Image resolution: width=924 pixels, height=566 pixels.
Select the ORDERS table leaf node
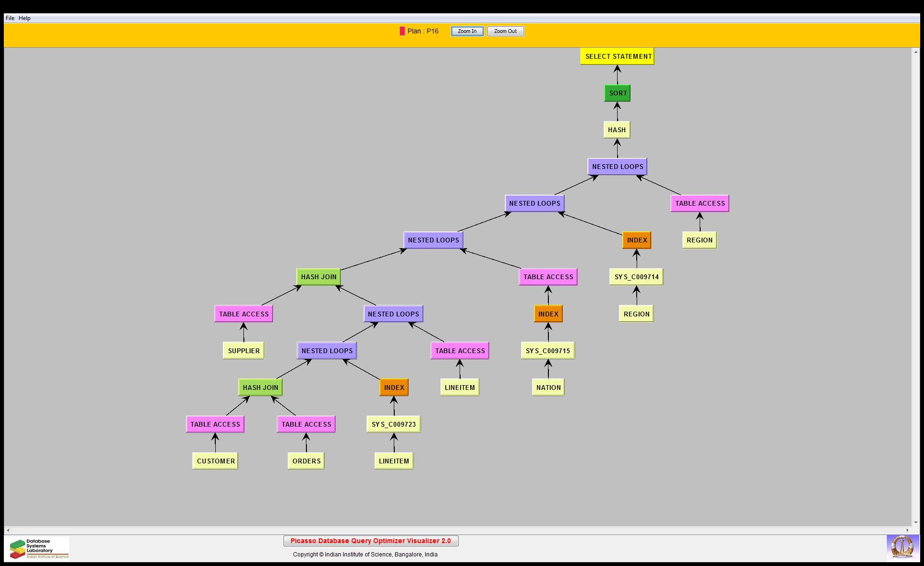click(x=306, y=461)
